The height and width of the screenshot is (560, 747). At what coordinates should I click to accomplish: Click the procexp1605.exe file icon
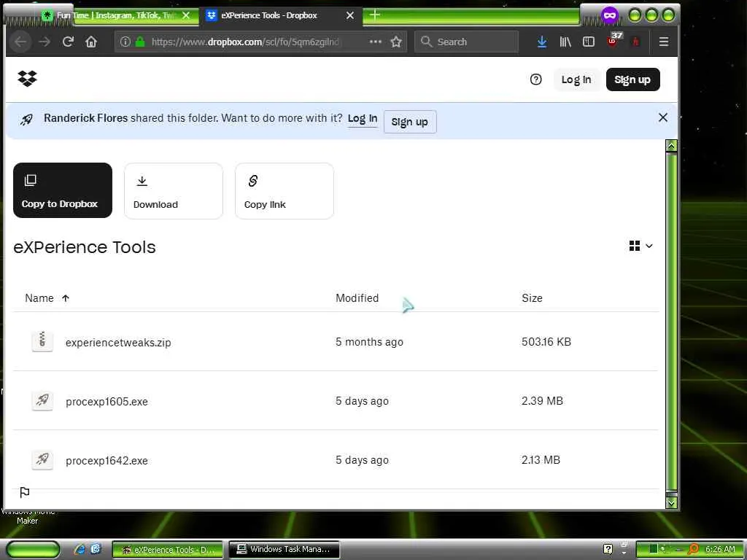tap(42, 400)
